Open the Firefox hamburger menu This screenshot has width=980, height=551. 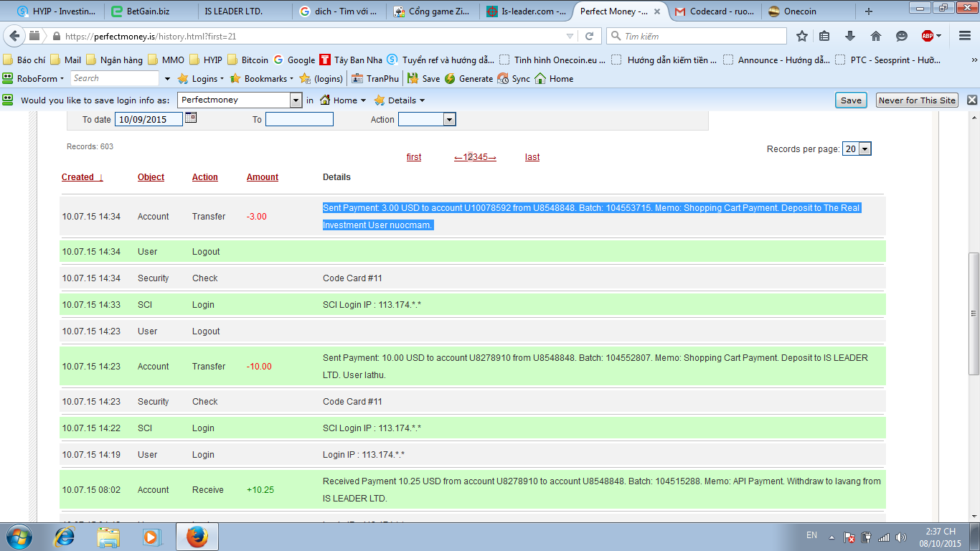click(x=963, y=36)
